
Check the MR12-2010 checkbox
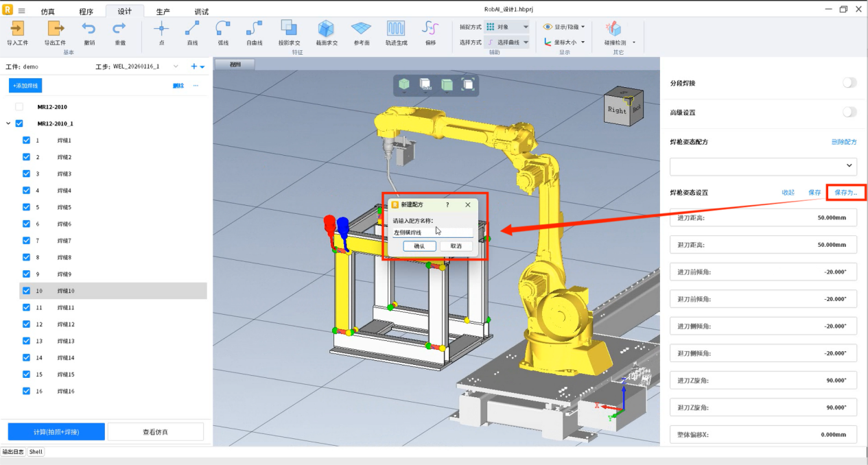(x=19, y=107)
